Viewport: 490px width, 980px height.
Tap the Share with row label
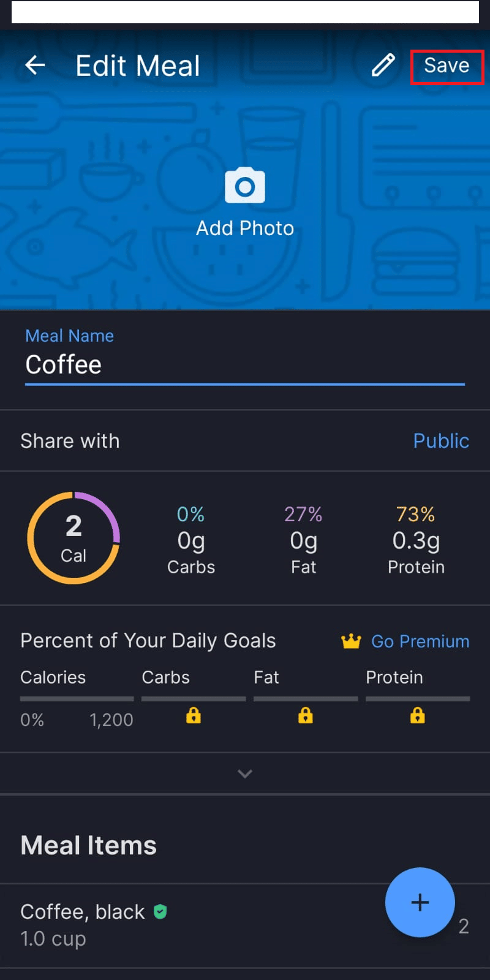70,441
